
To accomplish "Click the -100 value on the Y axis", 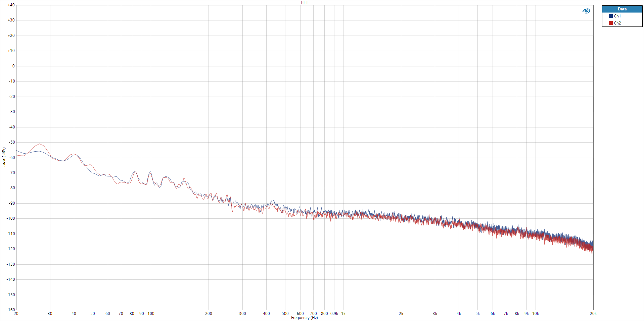I will click(11, 218).
